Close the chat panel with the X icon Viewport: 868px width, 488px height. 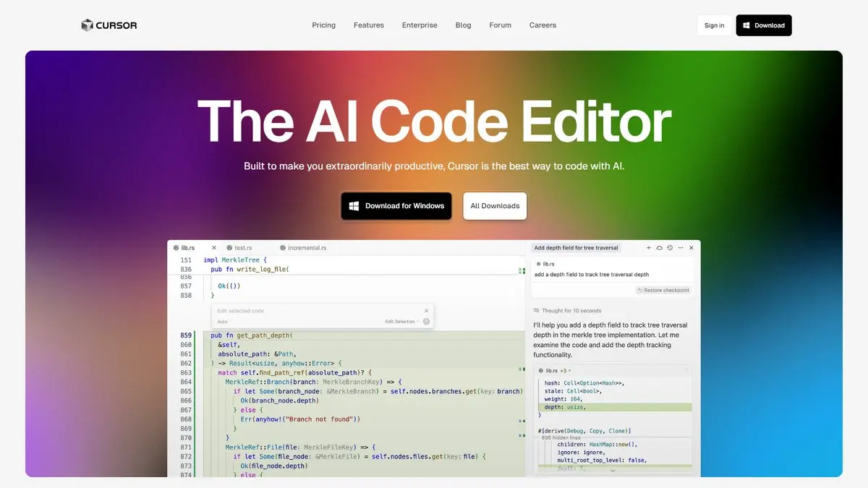pyautogui.click(x=691, y=248)
